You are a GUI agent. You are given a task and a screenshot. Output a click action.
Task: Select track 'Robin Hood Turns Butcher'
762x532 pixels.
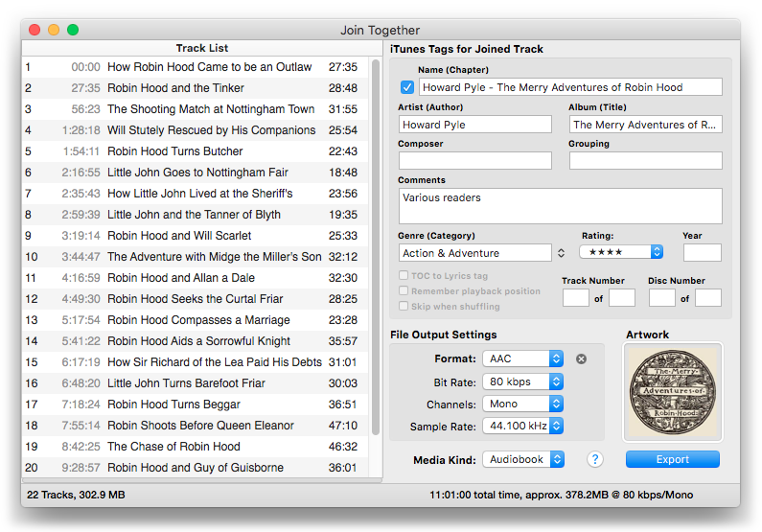click(195, 151)
